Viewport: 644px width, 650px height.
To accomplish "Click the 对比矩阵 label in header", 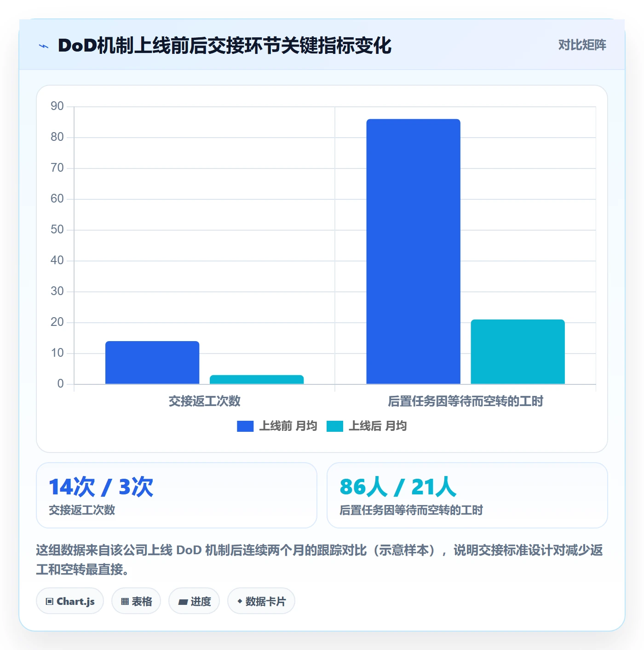I will point(582,45).
